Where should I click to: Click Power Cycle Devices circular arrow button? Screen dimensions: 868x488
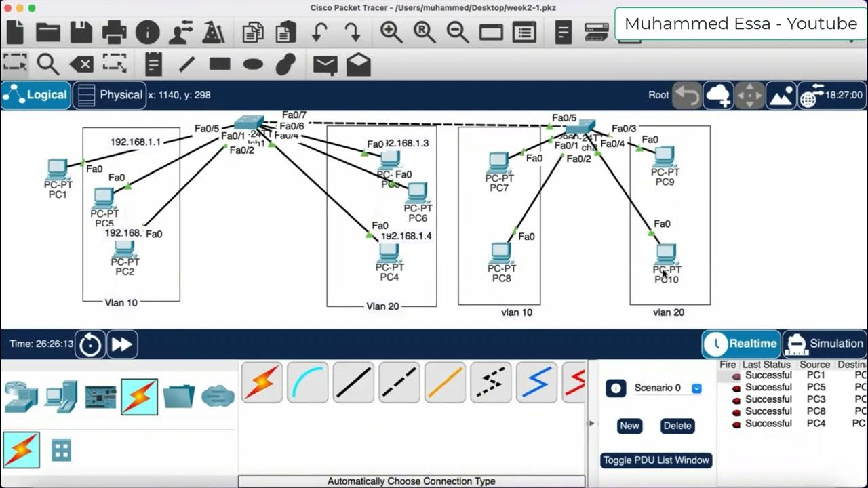(90, 344)
